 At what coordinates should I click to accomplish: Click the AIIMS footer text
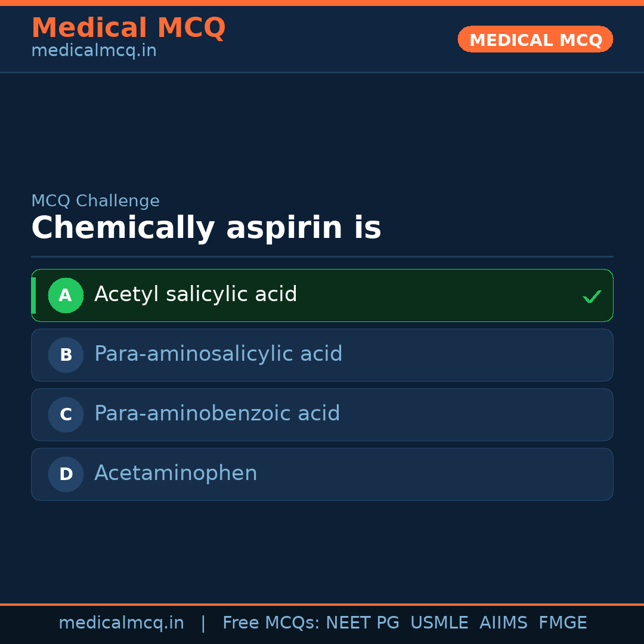tap(503, 623)
